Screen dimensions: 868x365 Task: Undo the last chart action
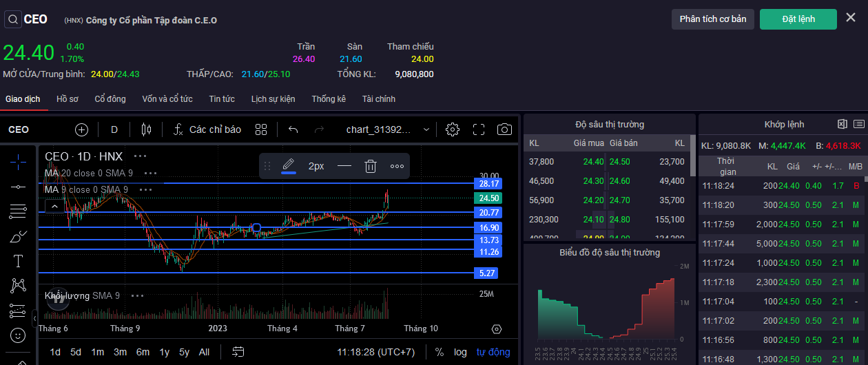click(293, 129)
